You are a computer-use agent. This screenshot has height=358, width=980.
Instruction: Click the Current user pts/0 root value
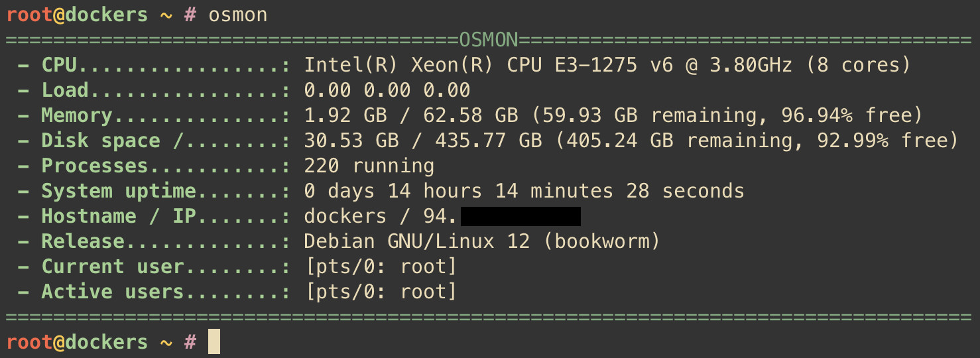(381, 267)
